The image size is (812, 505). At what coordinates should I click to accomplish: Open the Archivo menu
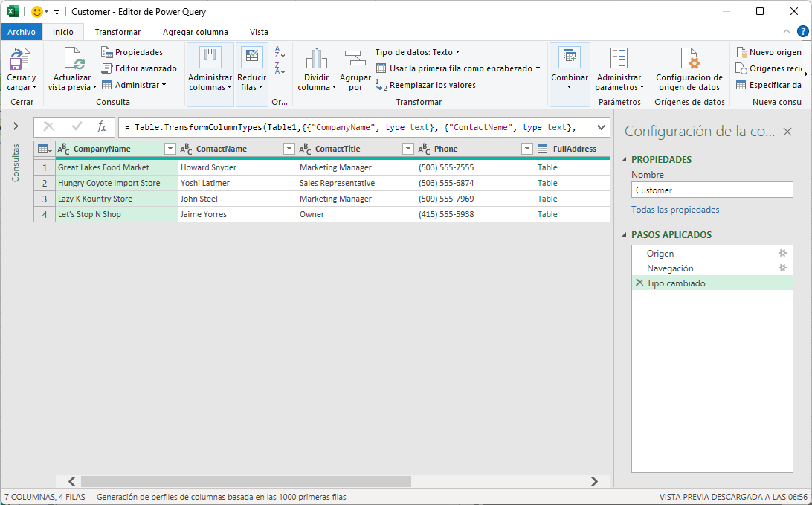tap(22, 31)
